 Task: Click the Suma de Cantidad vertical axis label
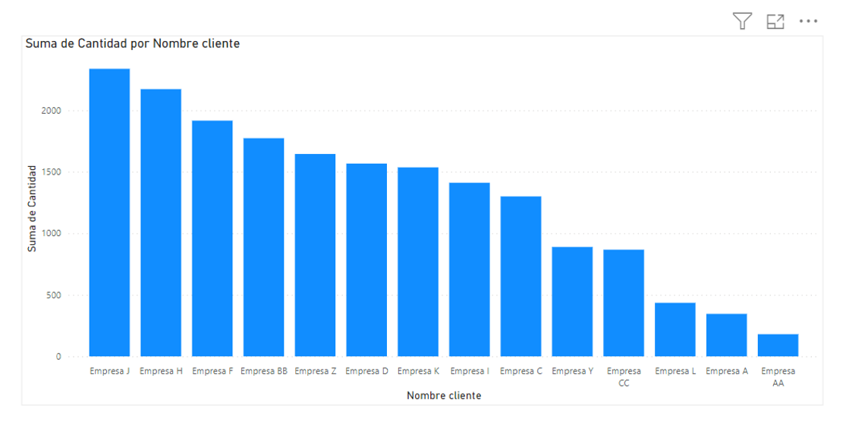tap(32, 209)
